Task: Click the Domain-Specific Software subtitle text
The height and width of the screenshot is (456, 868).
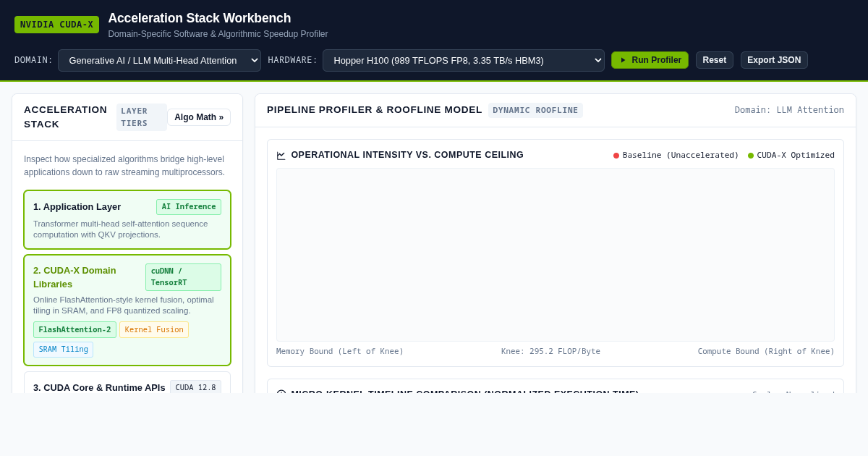Action: tap(218, 34)
